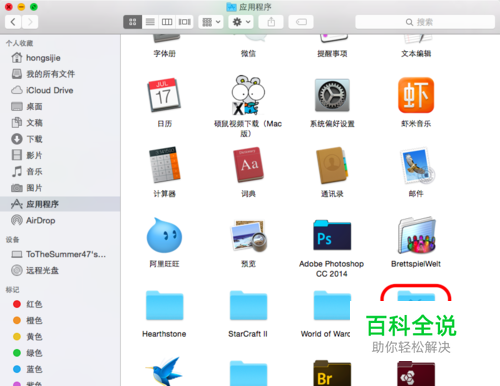
Task: Open the blue hummingbird app icon
Action: [164, 372]
